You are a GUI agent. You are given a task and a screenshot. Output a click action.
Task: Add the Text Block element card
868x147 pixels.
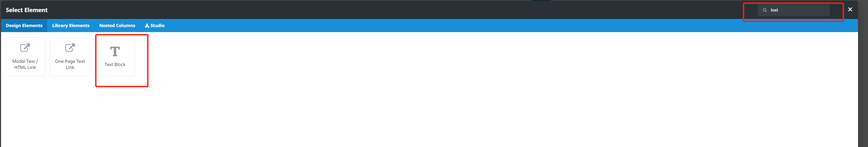pyautogui.click(x=115, y=57)
